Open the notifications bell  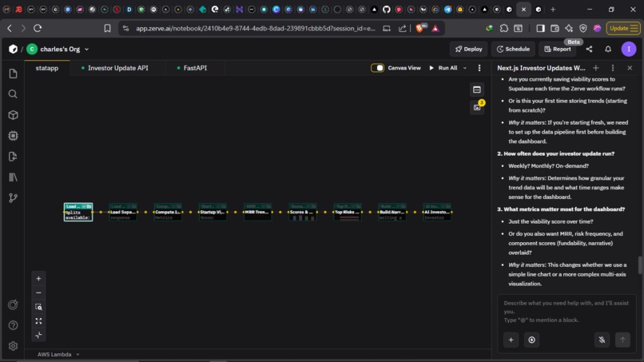click(x=608, y=49)
